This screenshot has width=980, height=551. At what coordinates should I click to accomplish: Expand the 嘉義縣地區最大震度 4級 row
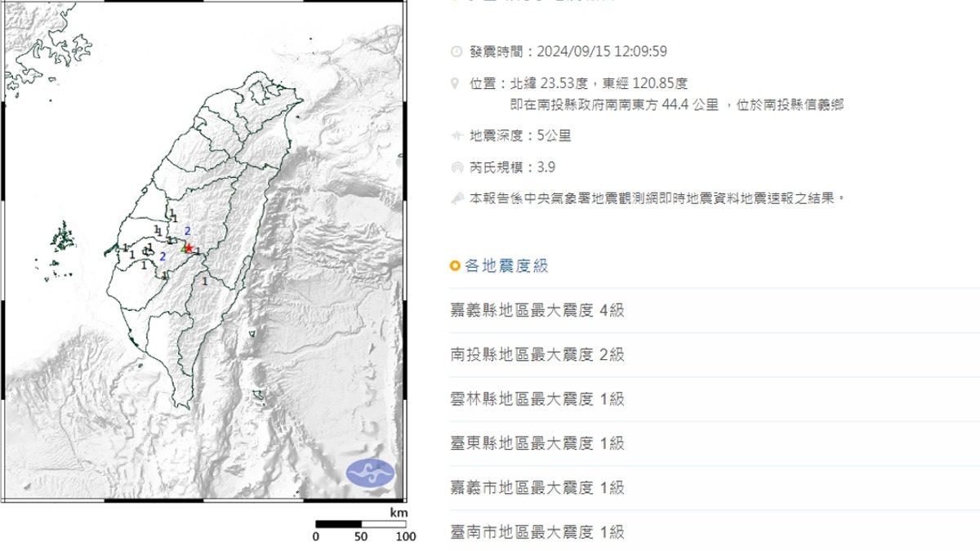point(537,310)
